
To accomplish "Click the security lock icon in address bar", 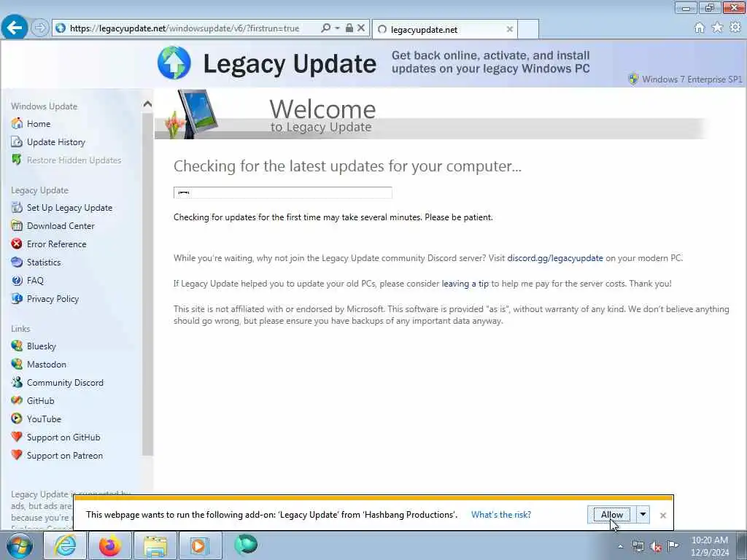I will pyautogui.click(x=349, y=28).
